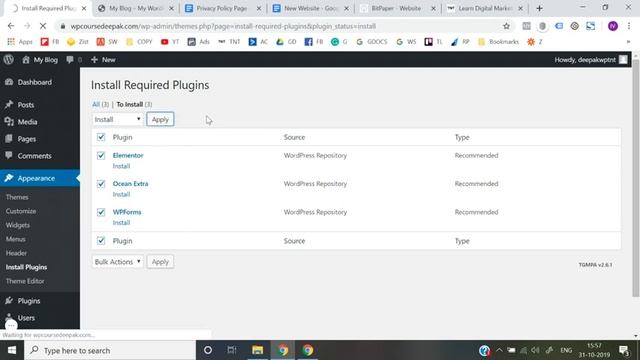Open the GDOCS bookmark
Image resolution: width=640 pixels, height=360 pixels.
point(371,42)
